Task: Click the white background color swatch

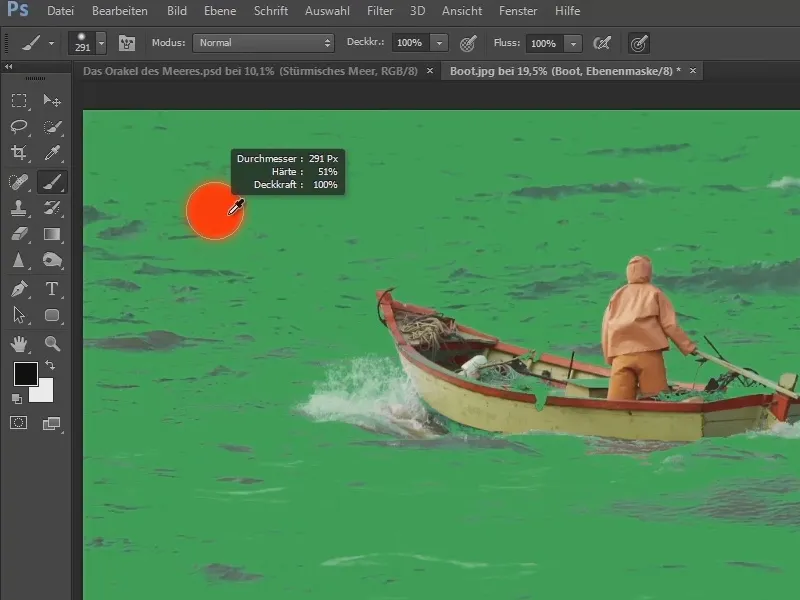Action: [44, 393]
